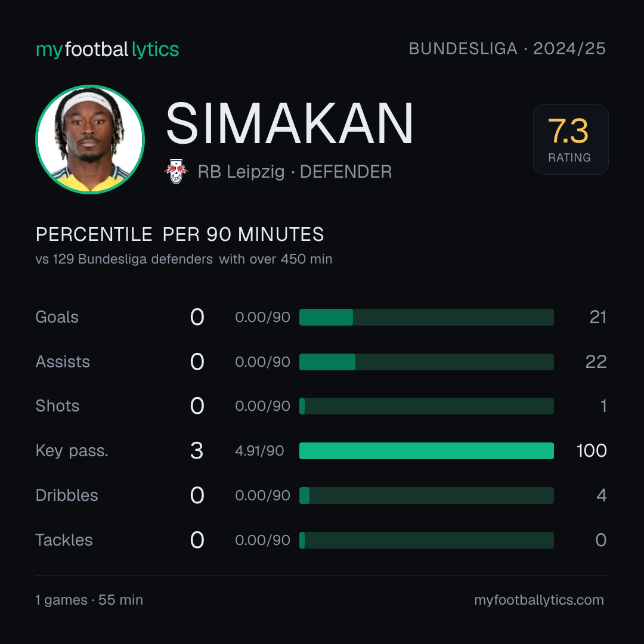Image resolution: width=644 pixels, height=644 pixels.
Task: Click the RB Leipzig club crest icon
Action: point(176,172)
